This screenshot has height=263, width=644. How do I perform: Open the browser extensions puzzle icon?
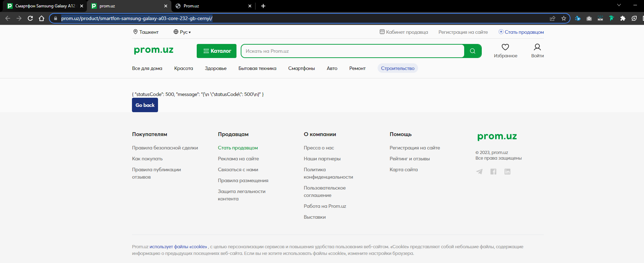coord(623,18)
